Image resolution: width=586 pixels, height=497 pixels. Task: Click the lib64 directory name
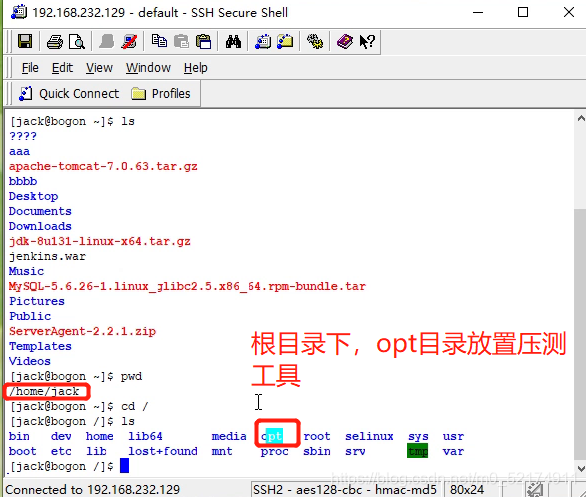coord(145,436)
